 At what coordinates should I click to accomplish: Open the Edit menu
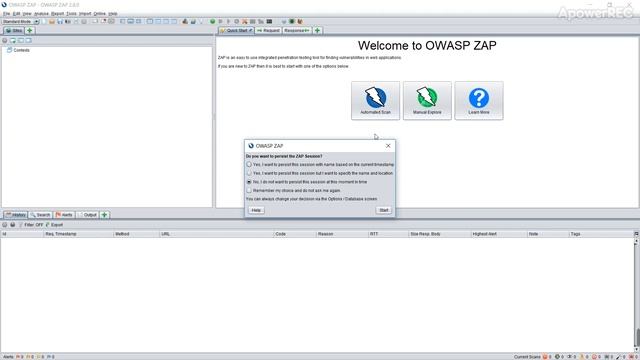[x=16, y=13]
